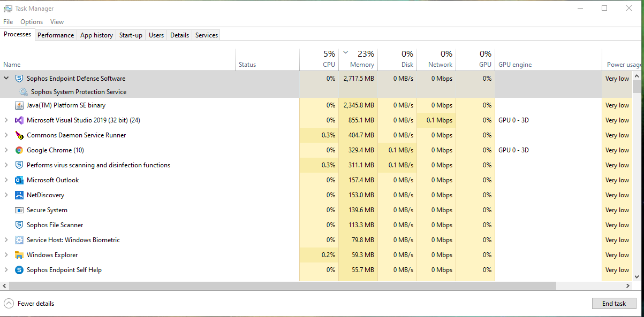The image size is (644, 317).
Task: Click the vertical scrollbar down arrow
Action: [x=637, y=276]
